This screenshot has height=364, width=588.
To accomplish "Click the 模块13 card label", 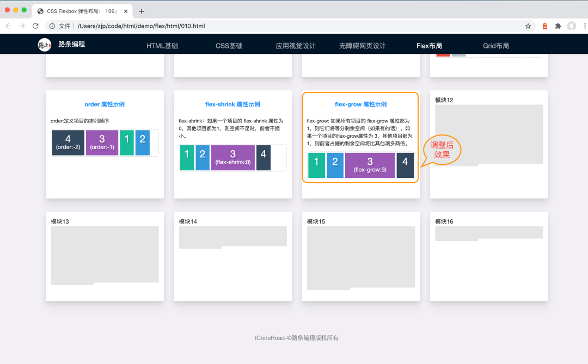I will point(60,221).
